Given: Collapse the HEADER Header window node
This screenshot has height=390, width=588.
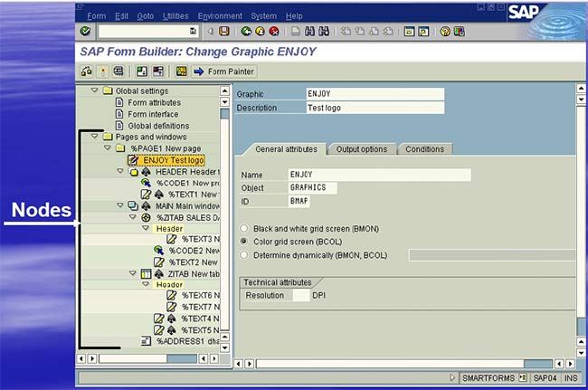Looking at the screenshot, I should tap(120, 171).
